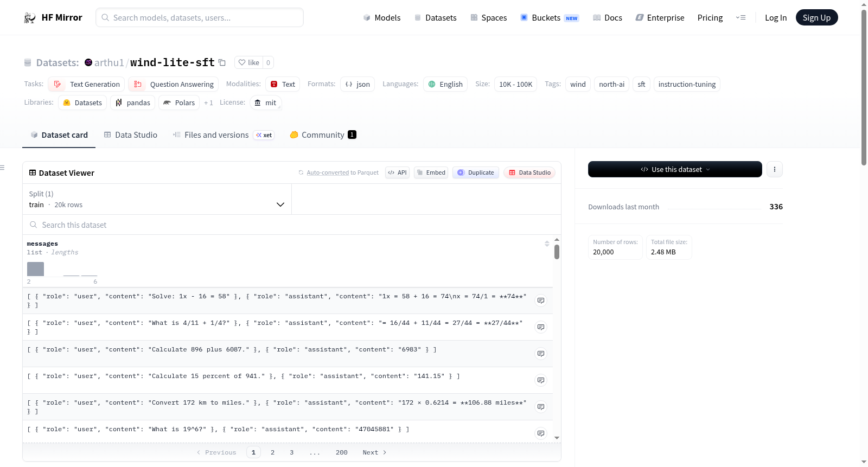The image size is (868, 467).
Task: Expand the +1 more libraries
Action: pos(208,103)
